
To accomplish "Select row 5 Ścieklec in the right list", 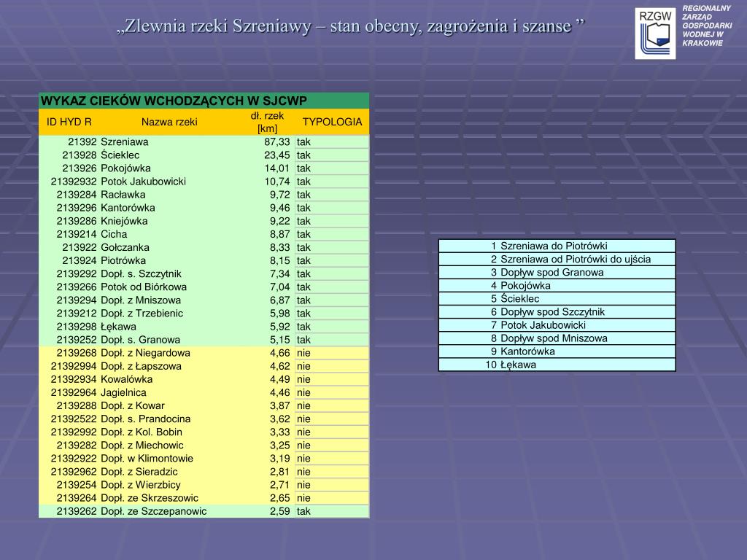I will click(557, 299).
